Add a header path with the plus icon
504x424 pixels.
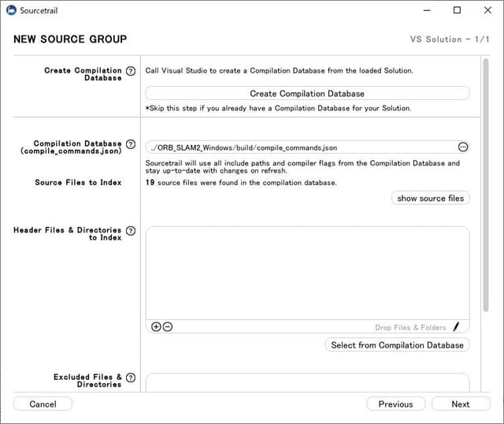click(156, 327)
